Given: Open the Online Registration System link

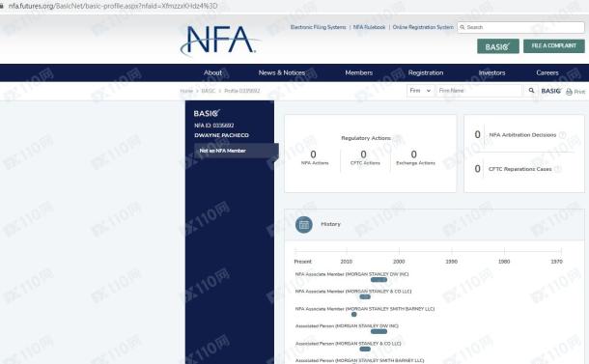Looking at the screenshot, I should (x=423, y=27).
